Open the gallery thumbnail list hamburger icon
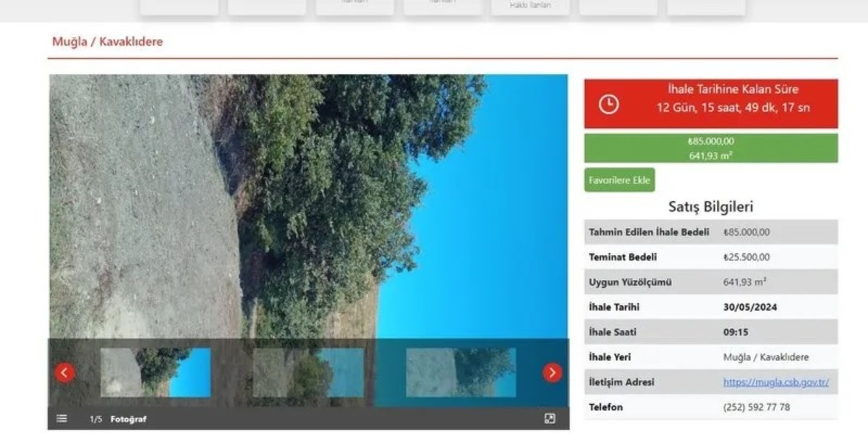 click(62, 419)
